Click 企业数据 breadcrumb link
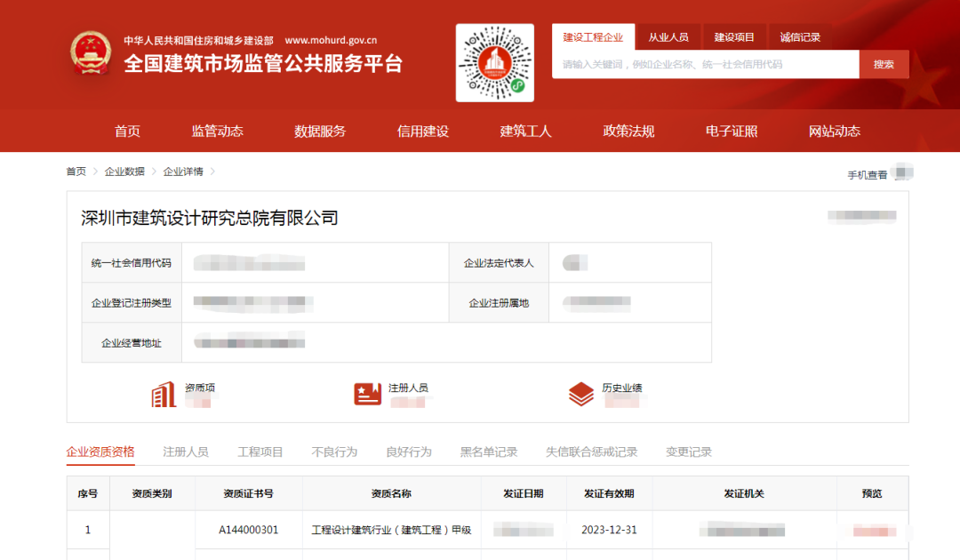960x560 pixels. tap(124, 172)
